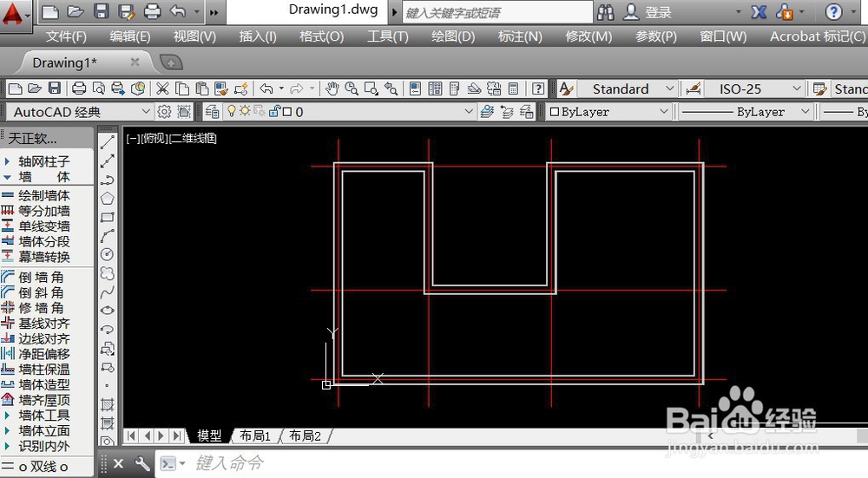This screenshot has height=478, width=868.
Task: Click the Text Style icon beside Standard
Action: point(566,88)
